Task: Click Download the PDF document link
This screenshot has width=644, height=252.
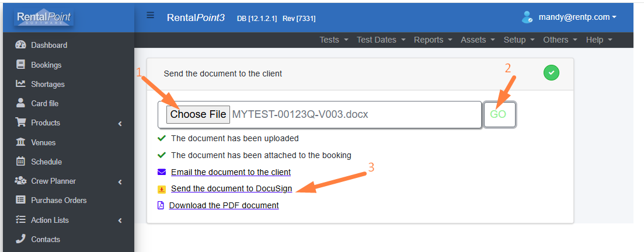Action: click(224, 205)
